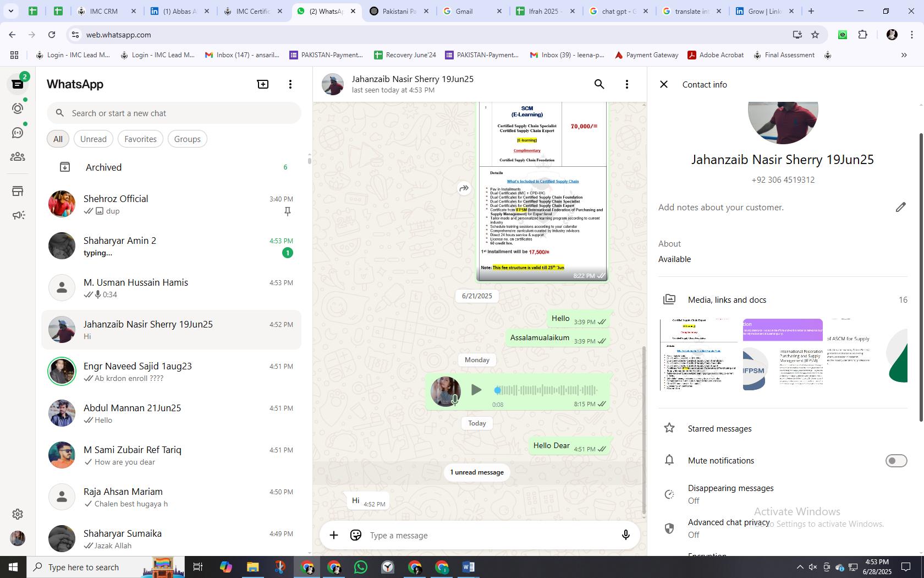924x578 pixels.
Task: Open the advertise megaphone icon
Action: pos(18,215)
